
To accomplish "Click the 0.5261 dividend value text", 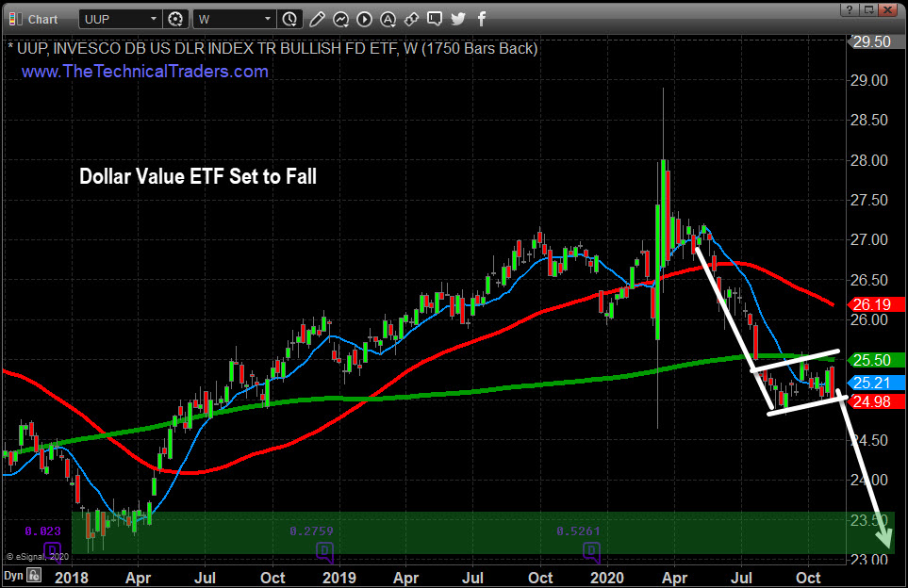I will (578, 531).
